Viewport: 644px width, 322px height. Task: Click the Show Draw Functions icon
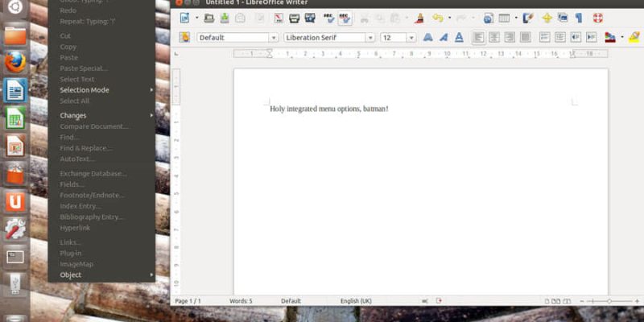pos(528,18)
